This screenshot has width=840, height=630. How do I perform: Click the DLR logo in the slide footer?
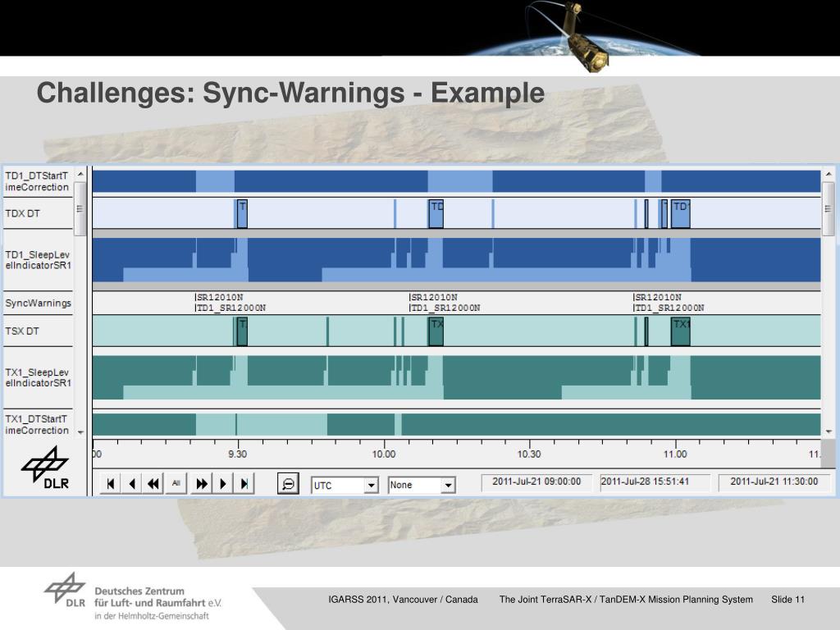pos(65,590)
